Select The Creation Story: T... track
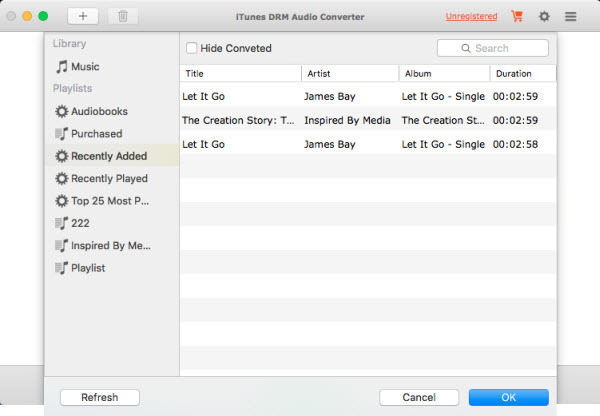This screenshot has width=600, height=416. (x=368, y=120)
